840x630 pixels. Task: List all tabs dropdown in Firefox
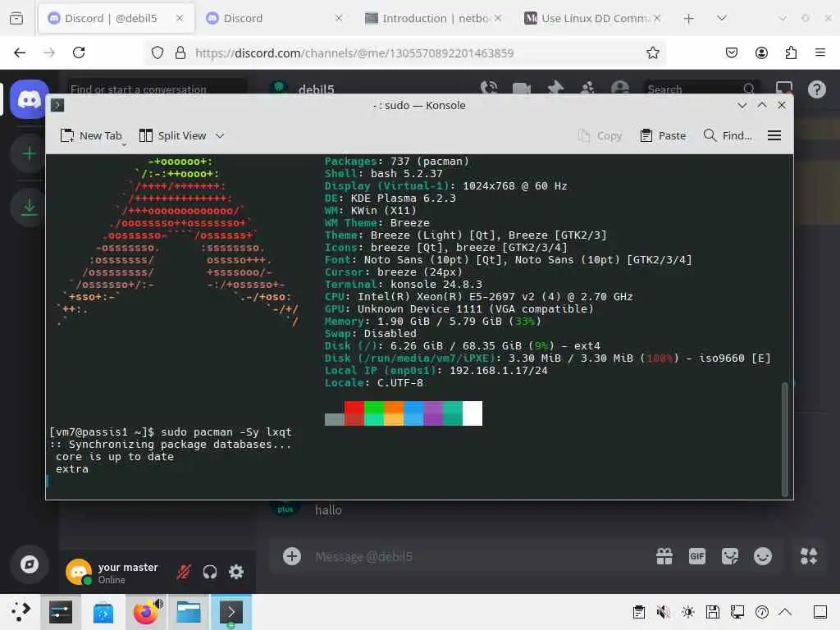point(722,18)
